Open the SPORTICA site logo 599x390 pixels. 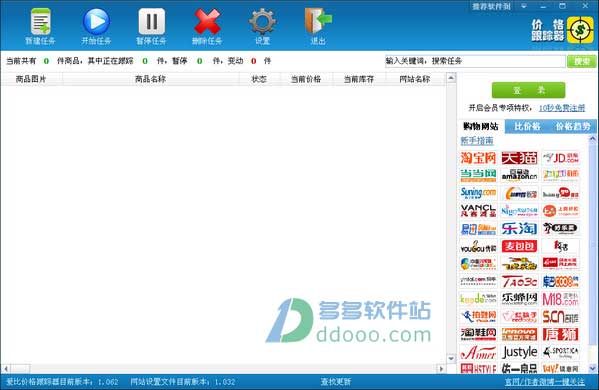tap(560, 352)
